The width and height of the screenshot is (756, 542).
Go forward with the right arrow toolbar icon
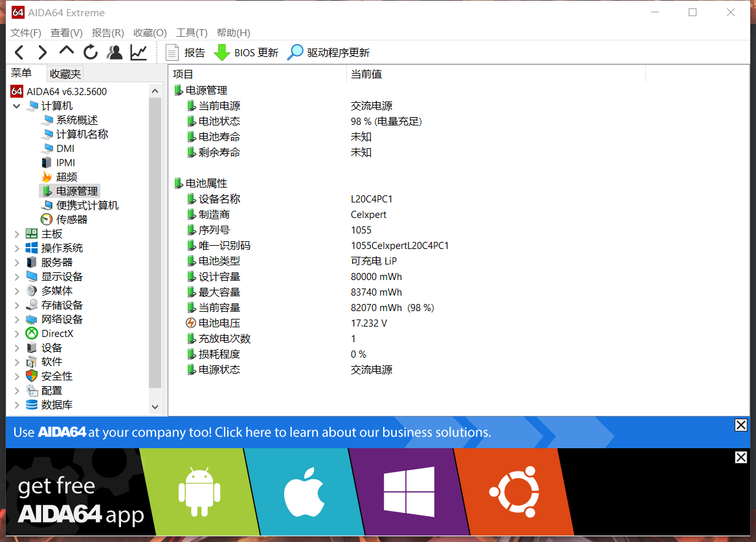click(43, 52)
